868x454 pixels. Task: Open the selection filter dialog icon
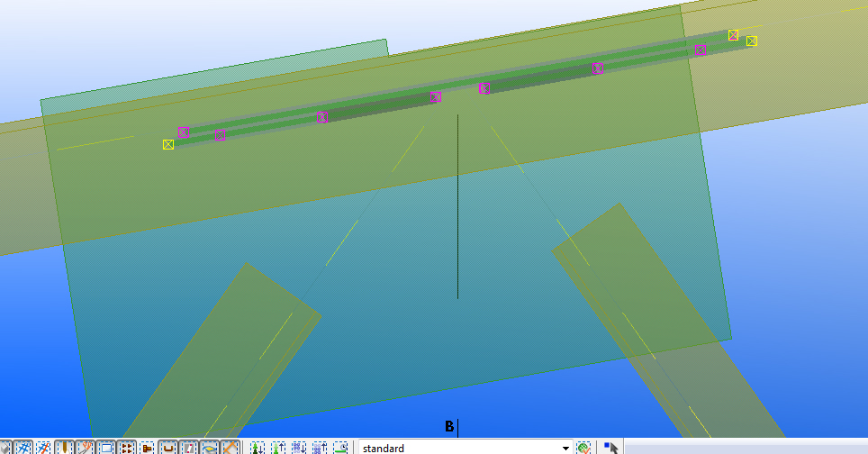pos(583,448)
